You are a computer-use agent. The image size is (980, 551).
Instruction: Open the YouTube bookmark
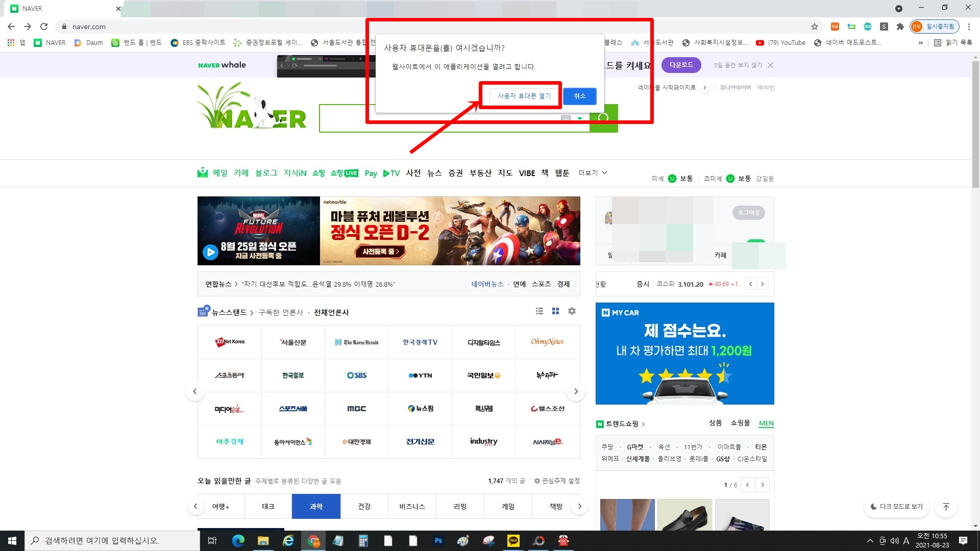[780, 43]
